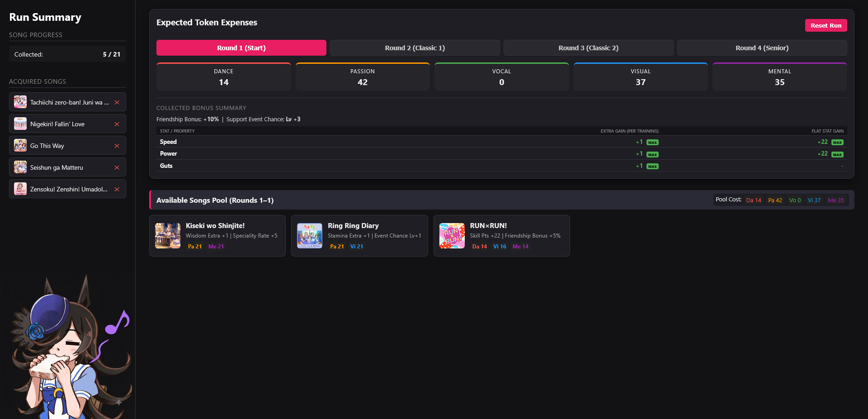The image size is (868, 419).
Task: Switch to Round 4 (Senior) tab
Action: (762, 48)
